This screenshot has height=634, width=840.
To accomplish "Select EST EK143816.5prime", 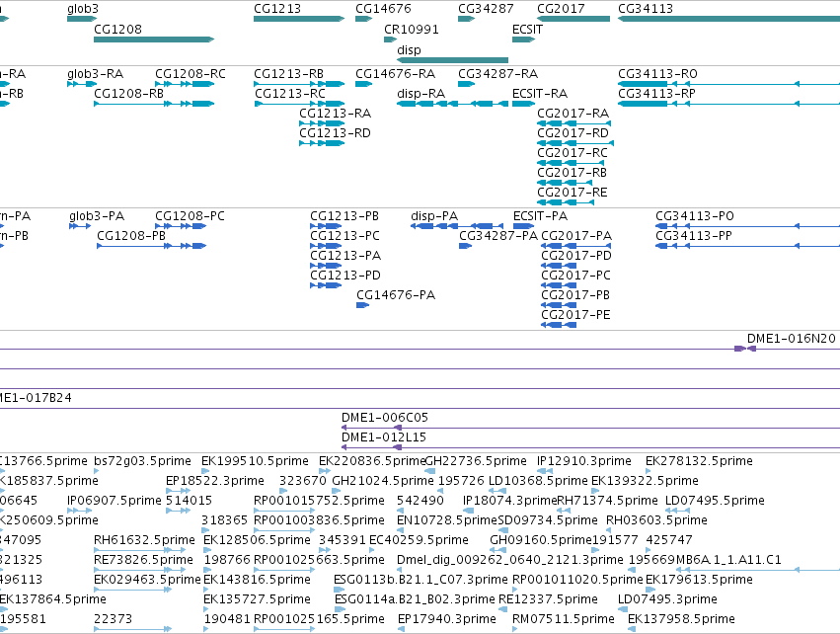I will [x=258, y=580].
